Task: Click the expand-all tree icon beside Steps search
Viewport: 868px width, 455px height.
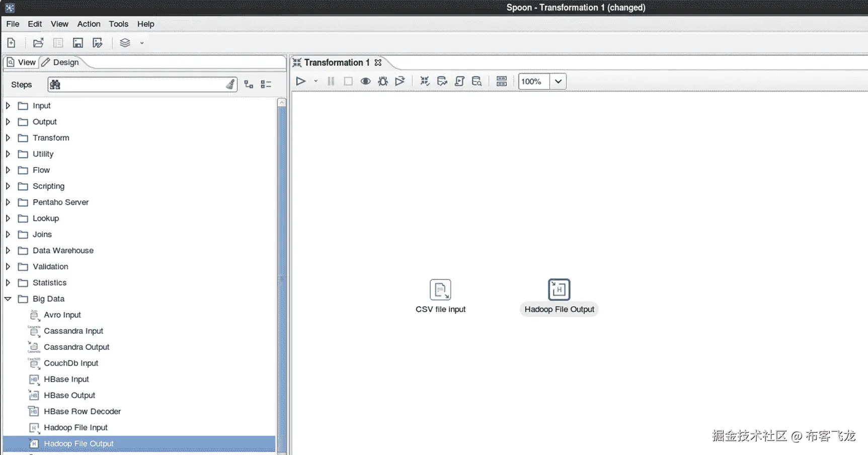Action: tap(249, 85)
